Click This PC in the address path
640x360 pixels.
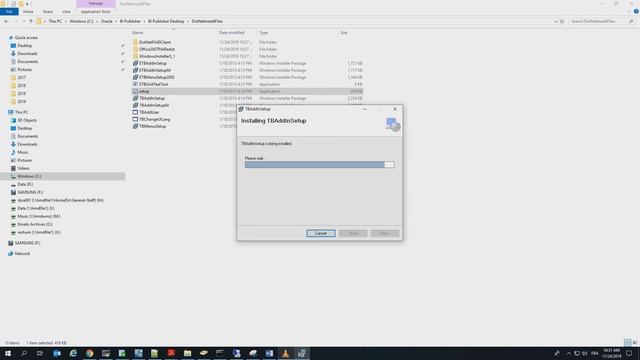click(55, 21)
